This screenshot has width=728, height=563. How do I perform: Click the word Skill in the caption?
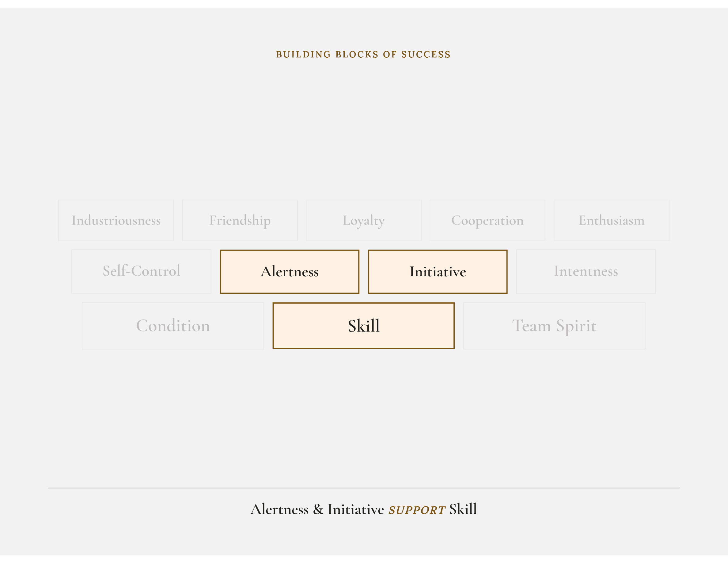tap(463, 509)
